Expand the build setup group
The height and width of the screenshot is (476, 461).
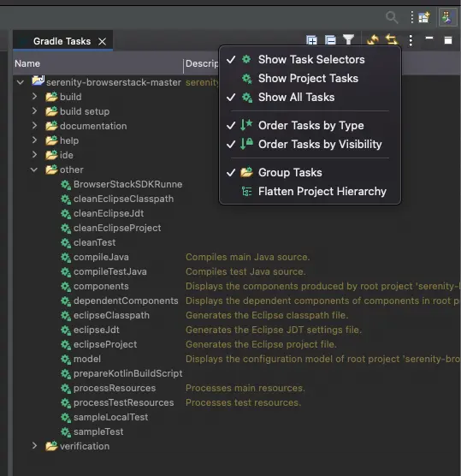point(34,110)
